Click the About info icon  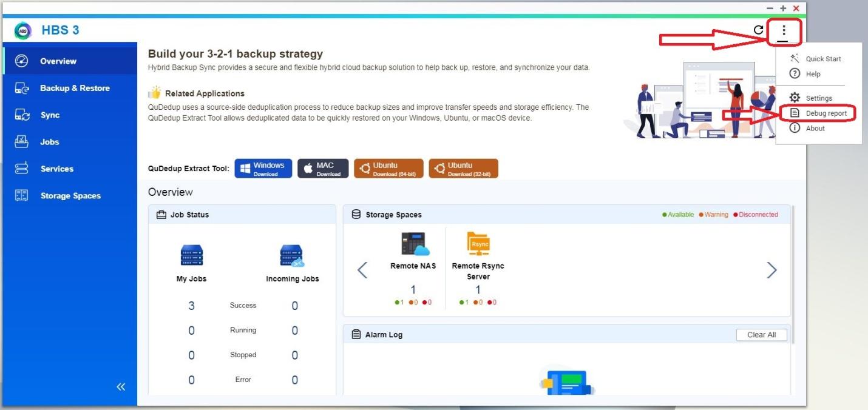[x=794, y=128]
